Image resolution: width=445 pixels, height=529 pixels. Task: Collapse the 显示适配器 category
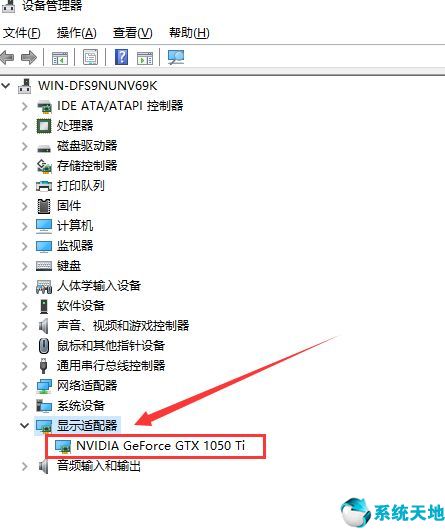(x=24, y=426)
